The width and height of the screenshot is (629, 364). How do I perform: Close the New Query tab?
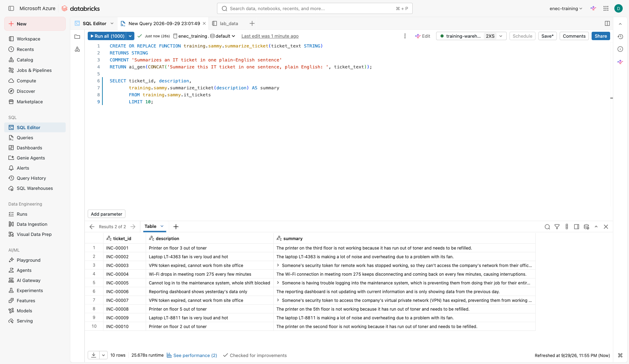pyautogui.click(x=204, y=23)
